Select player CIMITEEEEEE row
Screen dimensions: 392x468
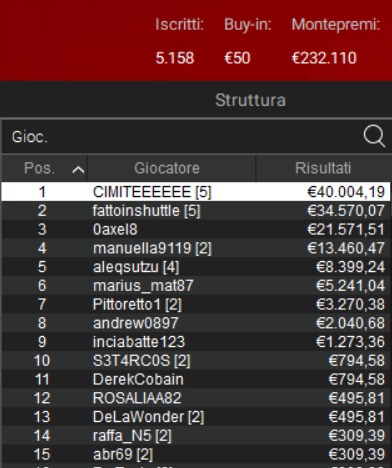click(196, 192)
